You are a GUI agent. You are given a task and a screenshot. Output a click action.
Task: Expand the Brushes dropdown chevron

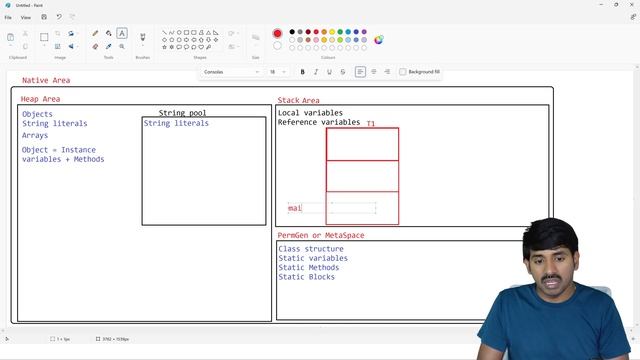point(143,46)
